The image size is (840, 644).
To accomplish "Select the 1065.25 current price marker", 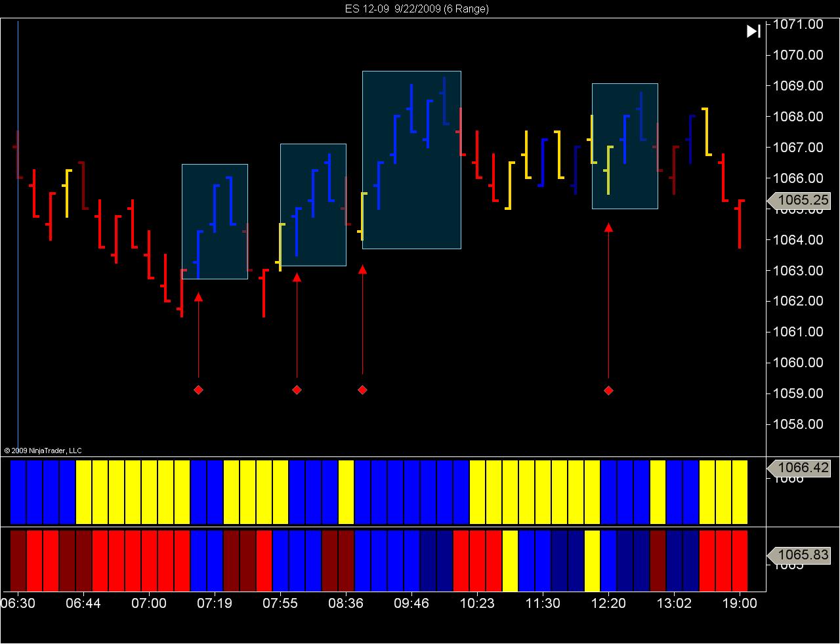I will (x=799, y=201).
